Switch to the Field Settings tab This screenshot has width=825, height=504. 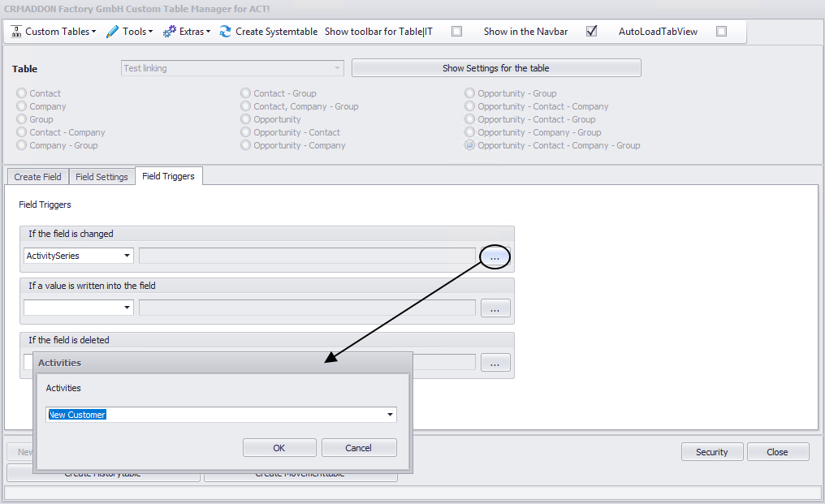point(102,175)
